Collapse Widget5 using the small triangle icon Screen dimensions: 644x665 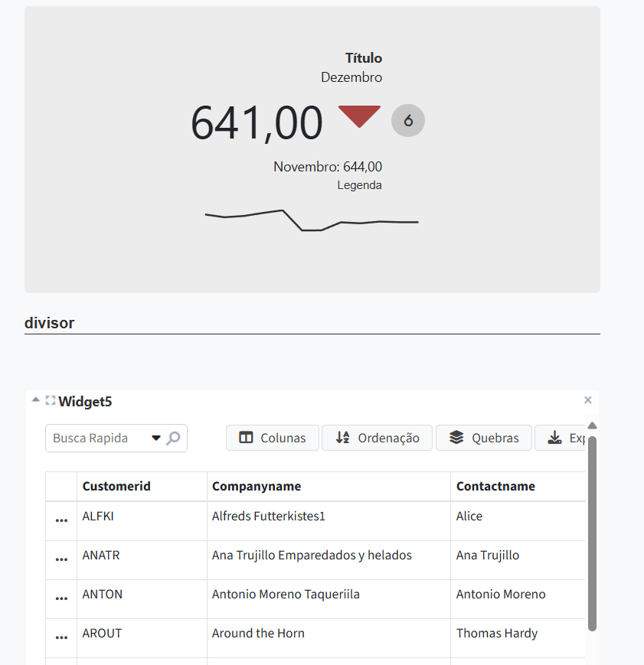[35, 399]
